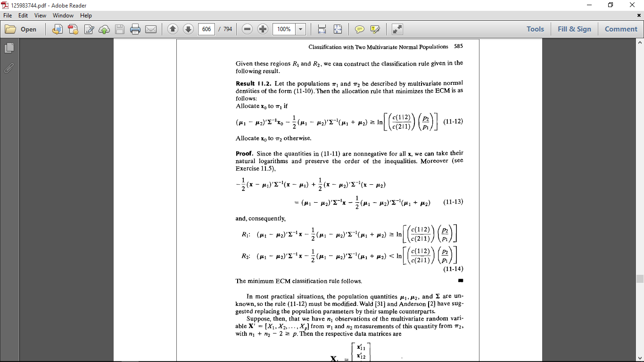Click the Open file button

21,29
